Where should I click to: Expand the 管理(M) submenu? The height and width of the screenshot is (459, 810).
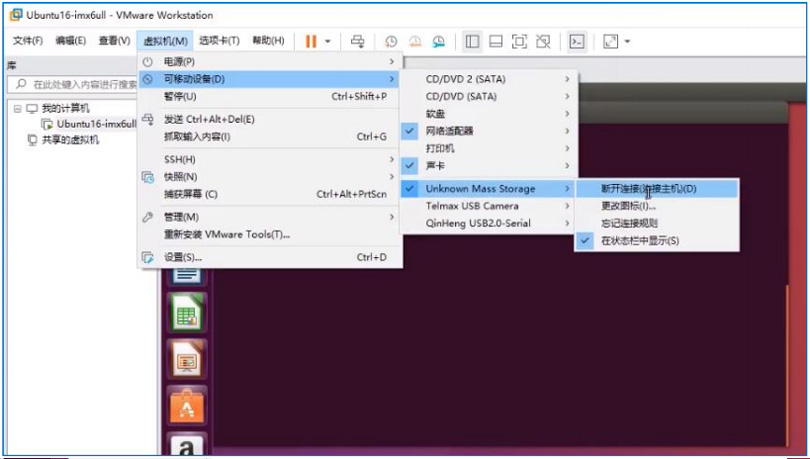tap(270, 217)
